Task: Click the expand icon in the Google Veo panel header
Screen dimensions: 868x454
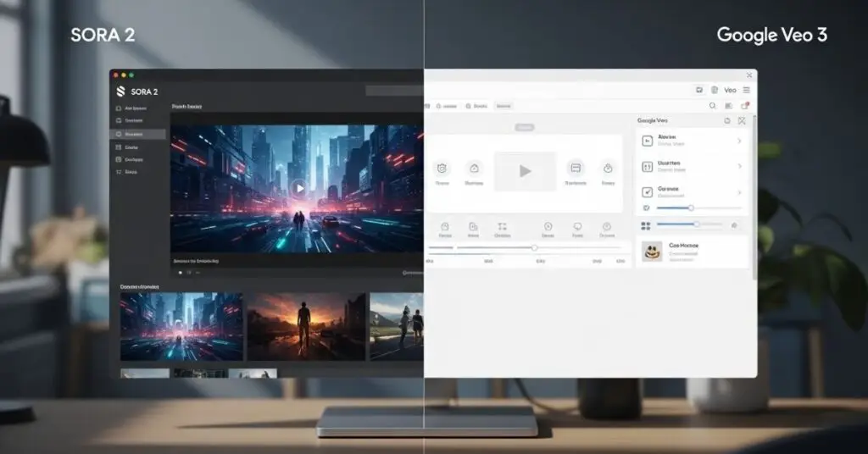Action: (742, 120)
